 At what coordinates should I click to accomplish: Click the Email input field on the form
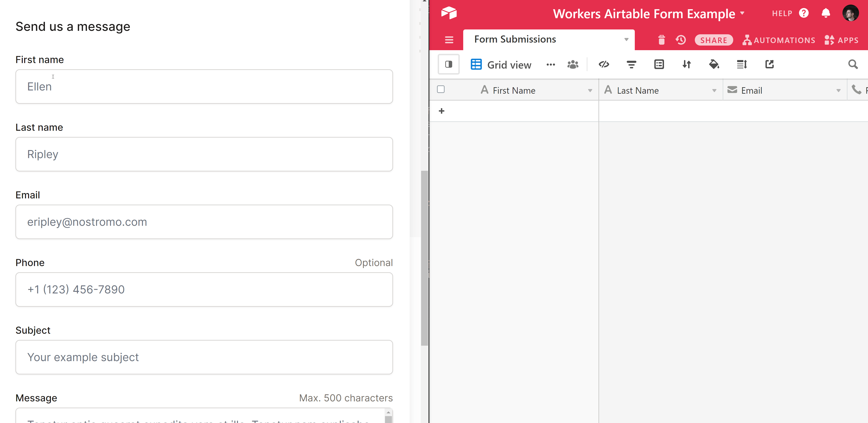click(204, 222)
